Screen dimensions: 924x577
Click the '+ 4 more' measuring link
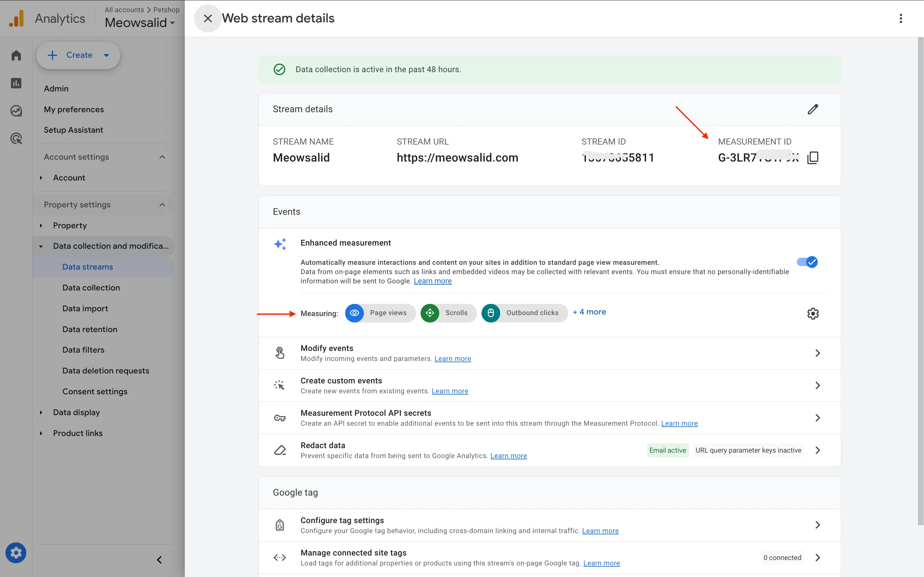(589, 312)
